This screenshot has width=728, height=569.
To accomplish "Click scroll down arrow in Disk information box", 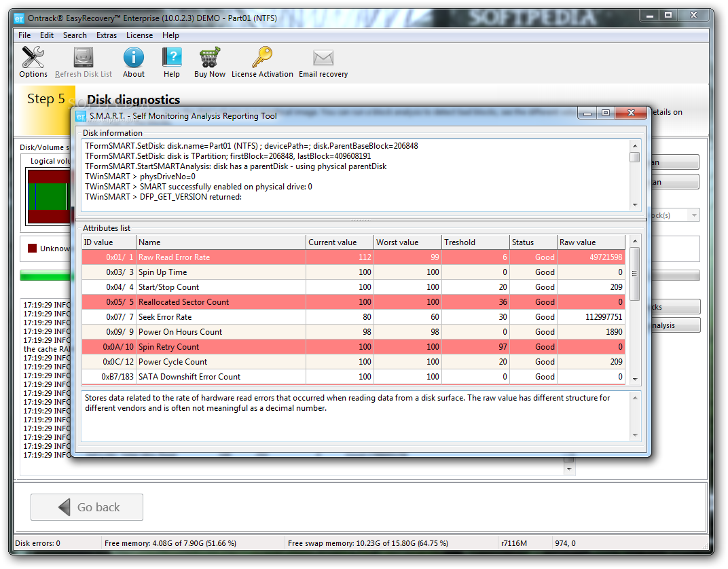I will 635,204.
